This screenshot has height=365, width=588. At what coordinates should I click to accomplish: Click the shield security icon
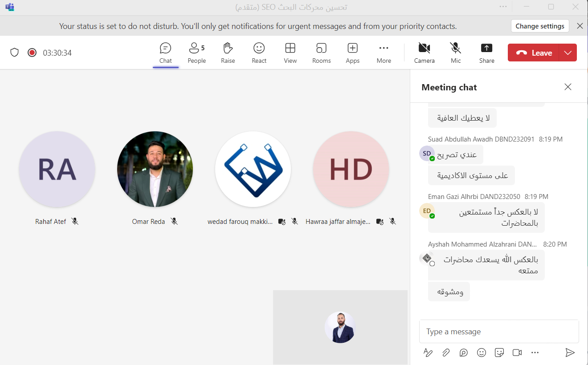pyautogui.click(x=15, y=53)
